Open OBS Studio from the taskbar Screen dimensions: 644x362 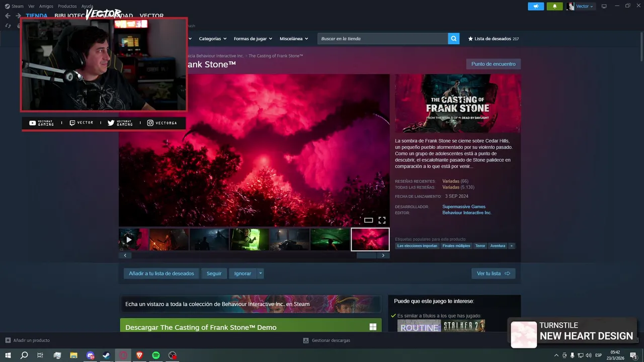point(173,355)
